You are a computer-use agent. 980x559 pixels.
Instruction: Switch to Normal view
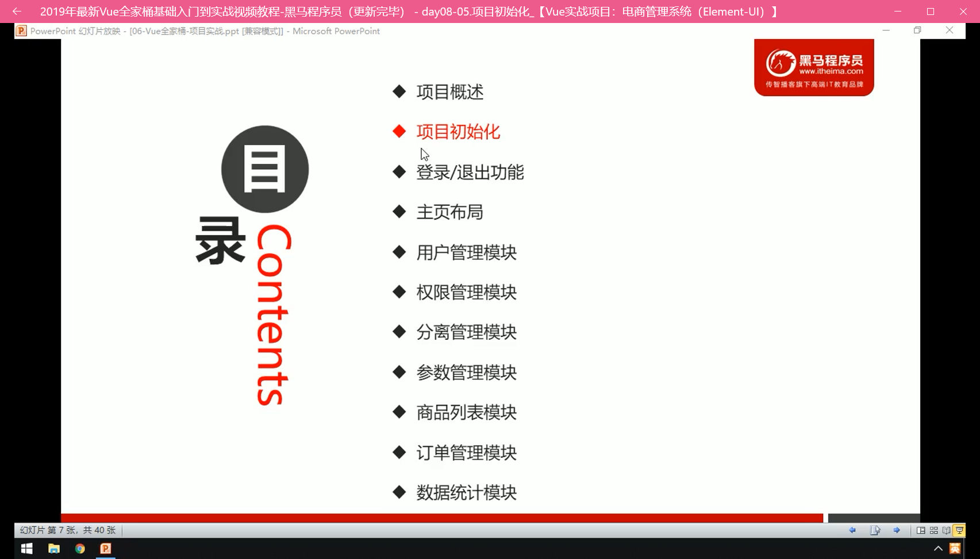coord(921,530)
